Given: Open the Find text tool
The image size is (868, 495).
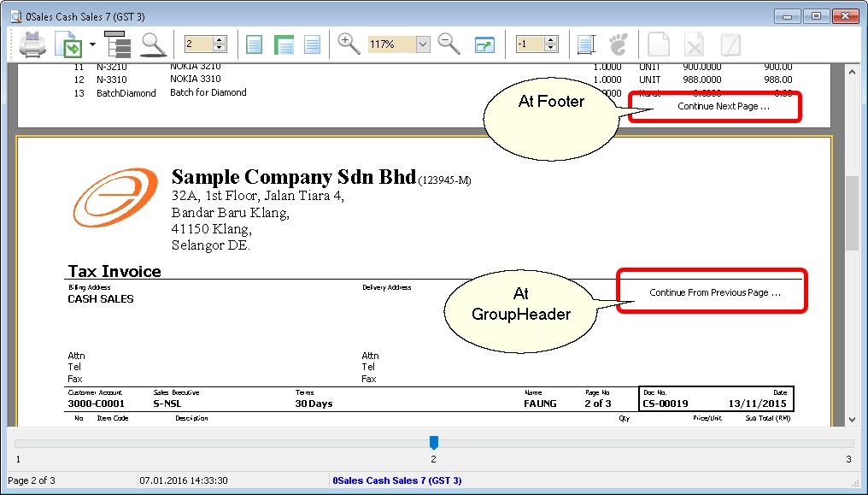Looking at the screenshot, I should 153,44.
